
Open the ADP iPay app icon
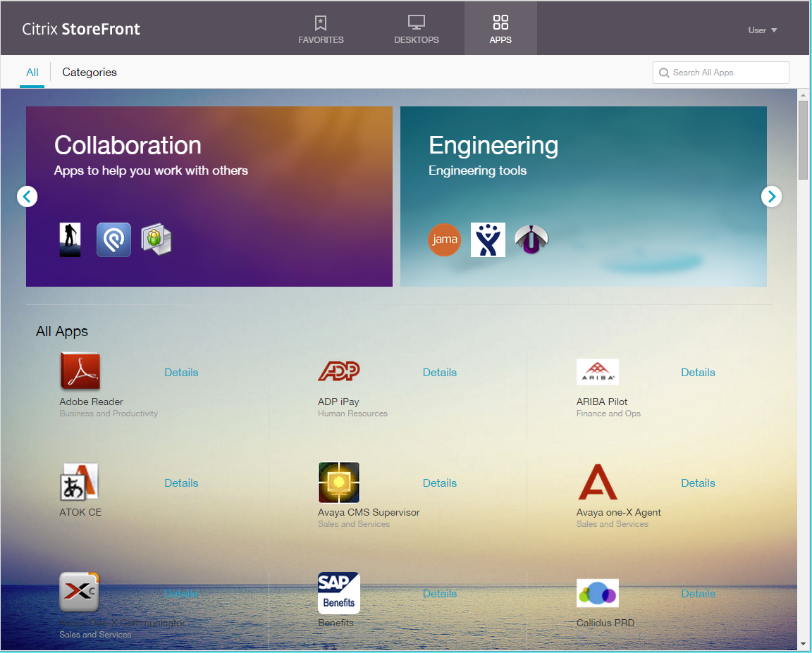click(338, 371)
